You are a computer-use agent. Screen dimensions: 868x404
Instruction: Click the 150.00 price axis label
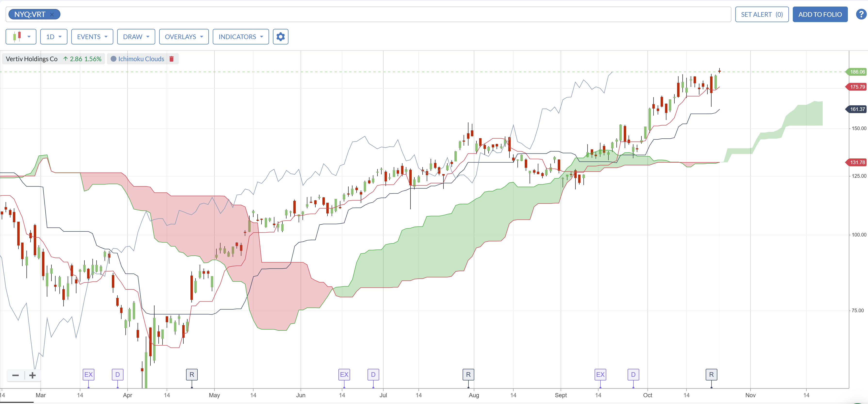(859, 128)
